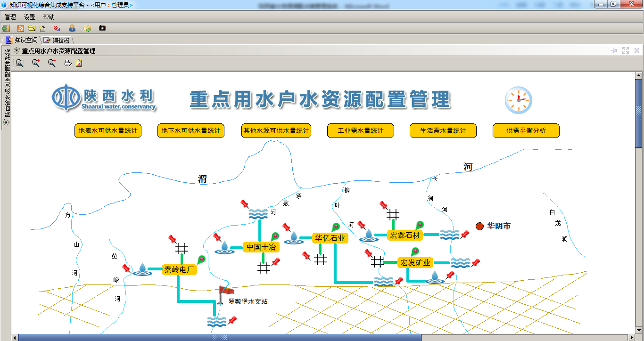Click the 华阴市 city label
This screenshot has width=644, height=341.
(x=499, y=226)
